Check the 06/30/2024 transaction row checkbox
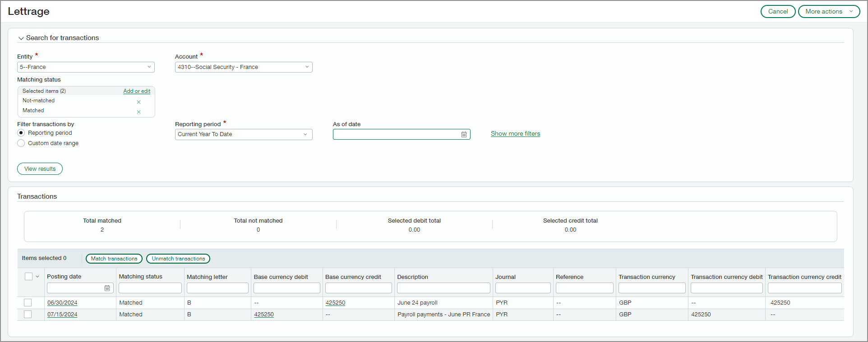 click(x=28, y=303)
